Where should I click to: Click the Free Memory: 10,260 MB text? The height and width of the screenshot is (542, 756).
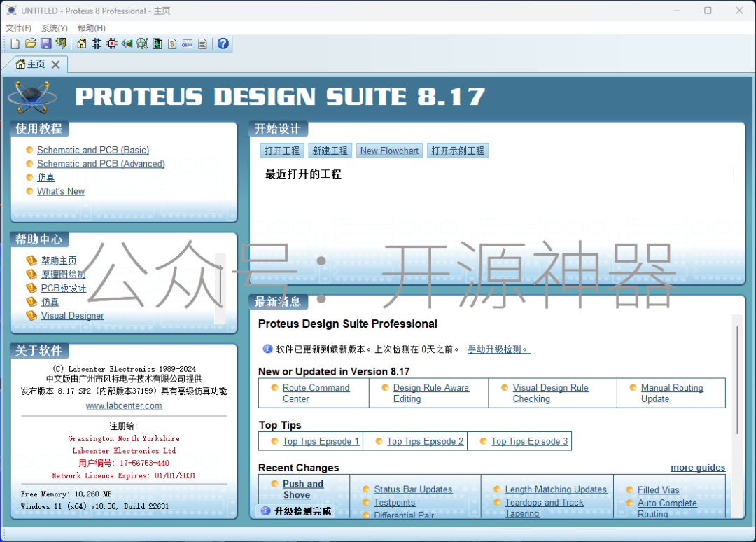(66, 494)
